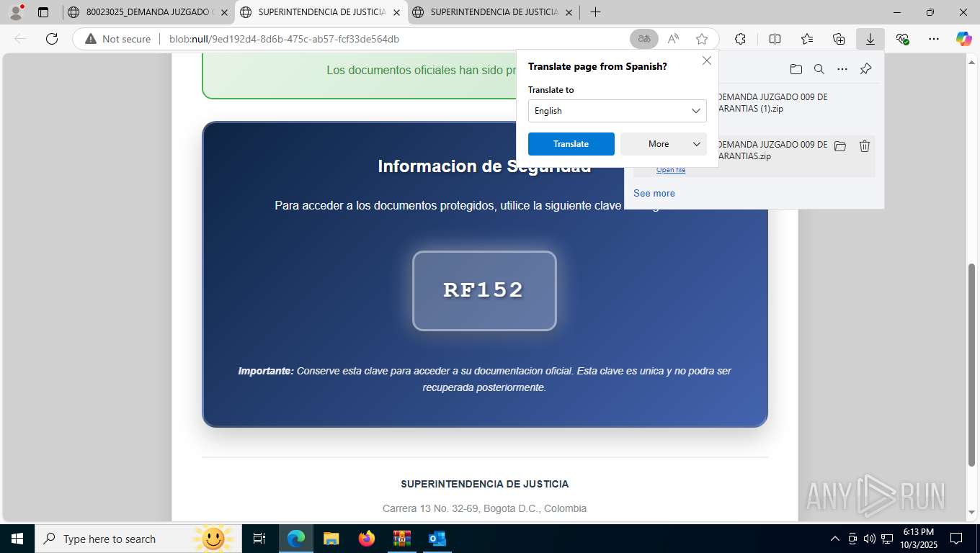
Task: Click the RF152 security key box
Action: pos(484,291)
